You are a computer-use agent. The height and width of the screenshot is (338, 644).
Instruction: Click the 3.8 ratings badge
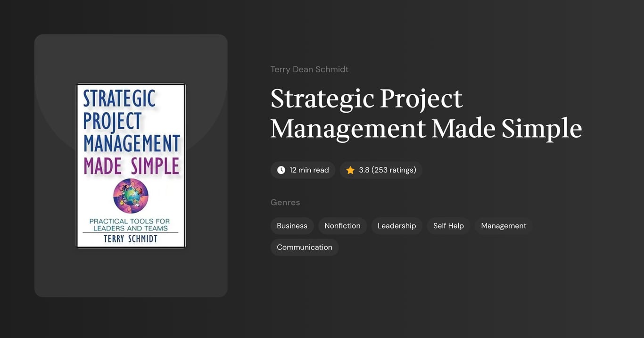click(x=381, y=170)
